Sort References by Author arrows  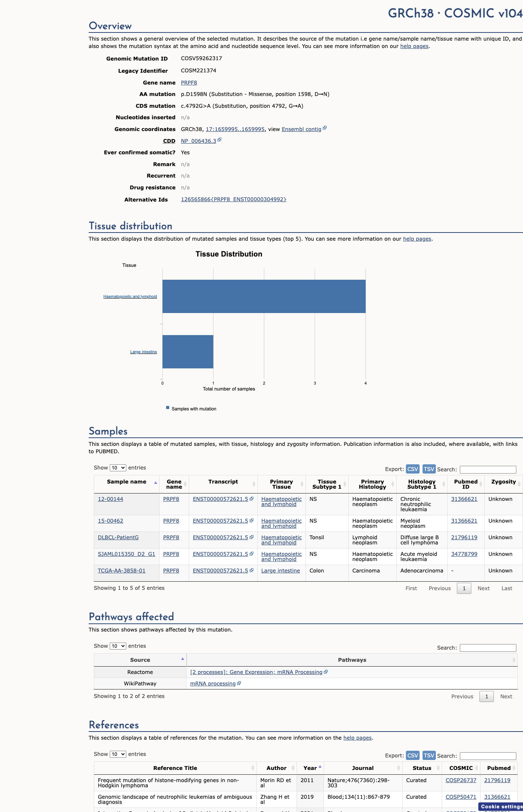click(293, 768)
